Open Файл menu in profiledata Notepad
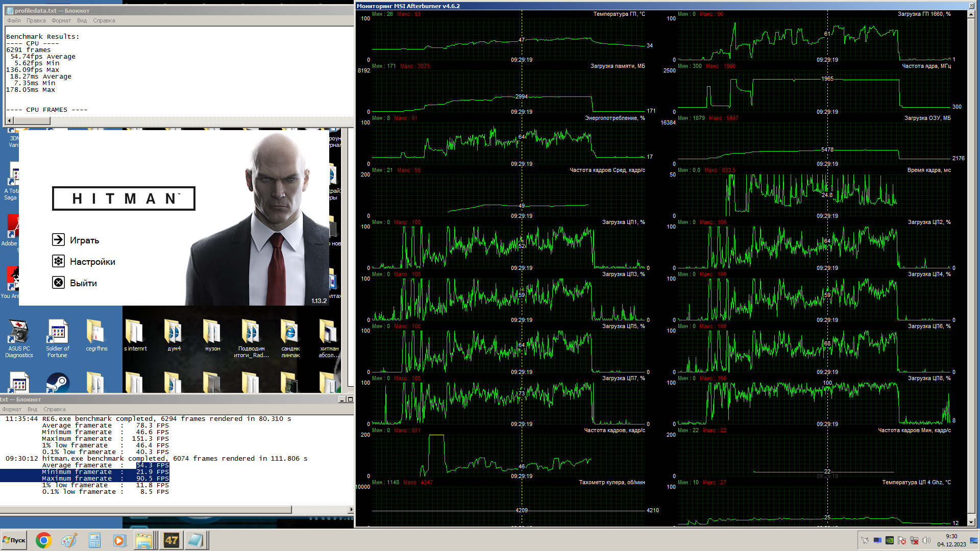This screenshot has width=980, height=551. coord(14,20)
